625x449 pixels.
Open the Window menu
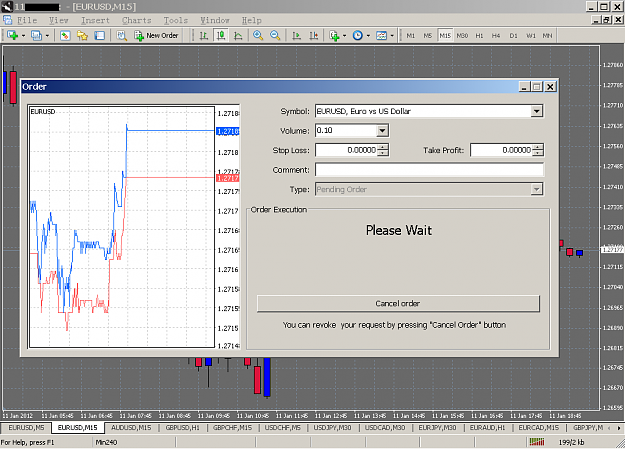(214, 20)
